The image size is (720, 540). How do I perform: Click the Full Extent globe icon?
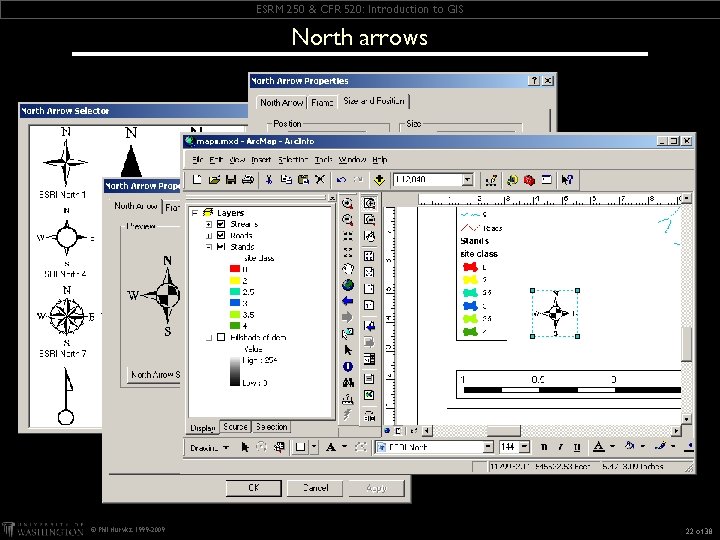point(348,285)
